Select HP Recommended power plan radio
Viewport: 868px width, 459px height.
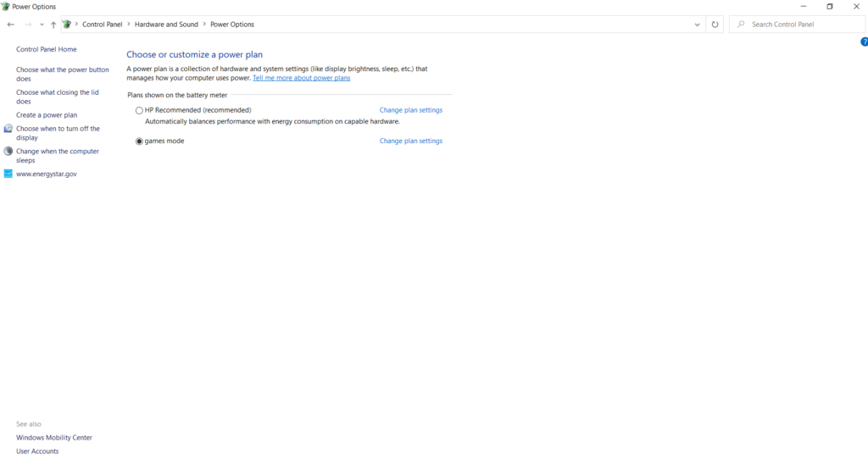click(139, 111)
